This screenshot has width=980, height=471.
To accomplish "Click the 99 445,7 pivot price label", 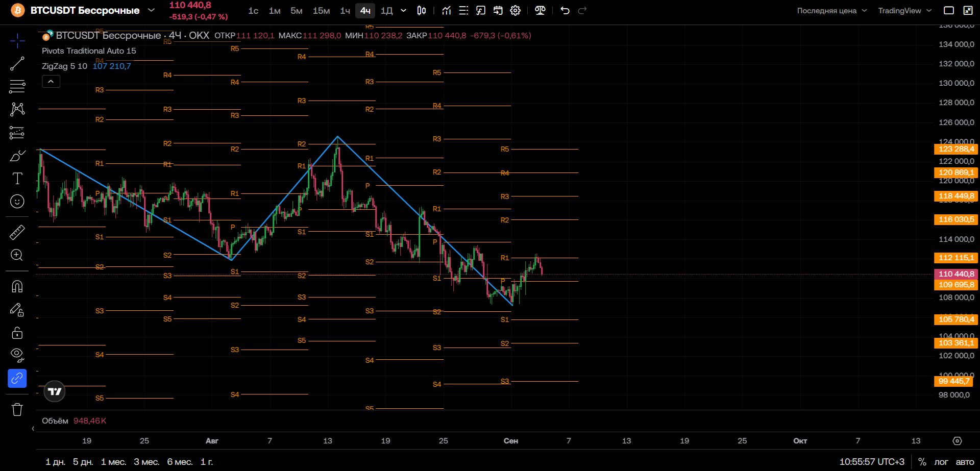I will pos(954,381).
